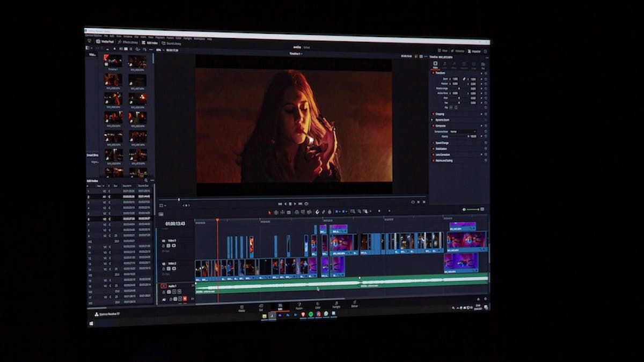Screen dimensions: 644x362
Task: Open the Color page
Action: (x=318, y=305)
